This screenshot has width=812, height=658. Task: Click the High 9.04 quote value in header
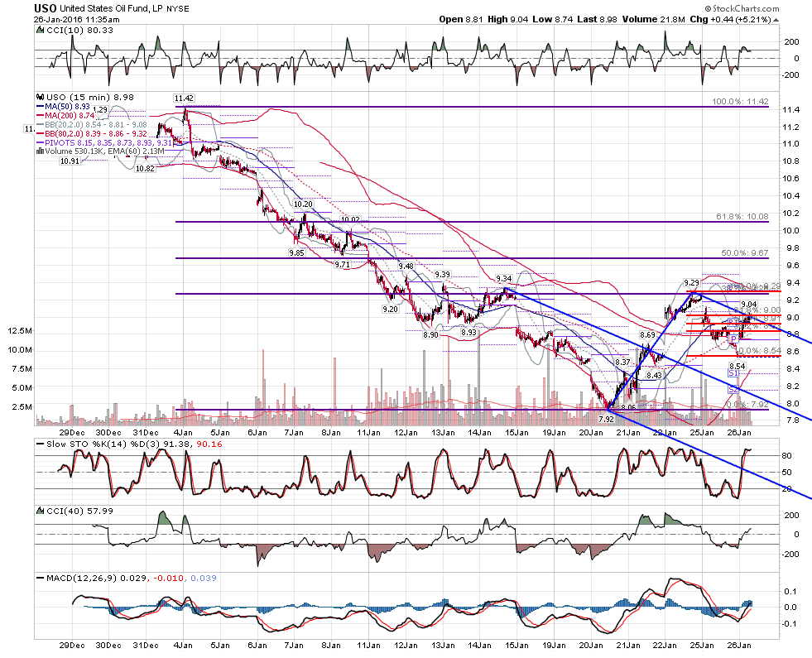[508, 19]
